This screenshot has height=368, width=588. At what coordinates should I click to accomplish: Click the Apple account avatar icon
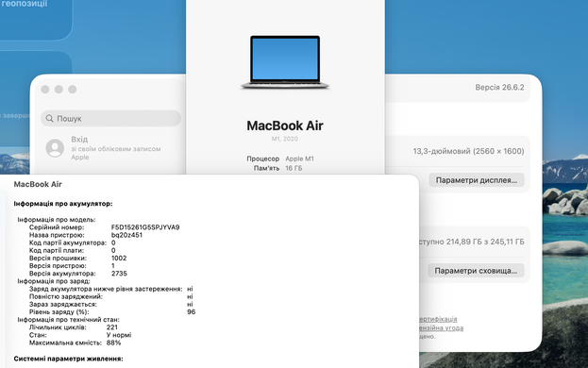pyautogui.click(x=55, y=148)
